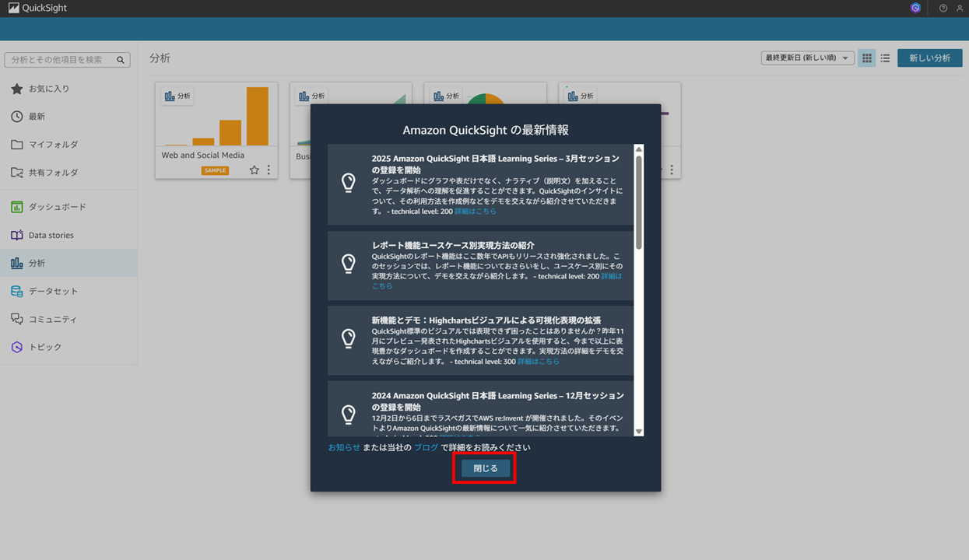Click the news list scroll-up arrow
This screenshot has width=969, height=560.
click(x=639, y=149)
